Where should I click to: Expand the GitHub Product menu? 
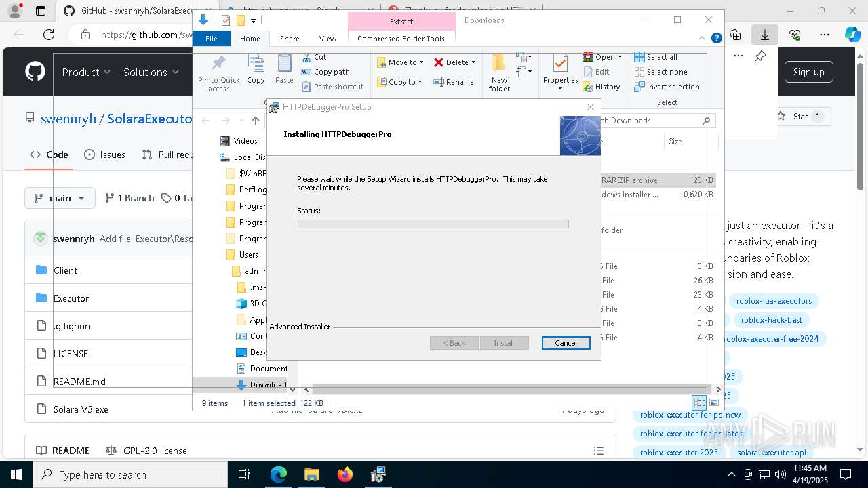coord(86,72)
